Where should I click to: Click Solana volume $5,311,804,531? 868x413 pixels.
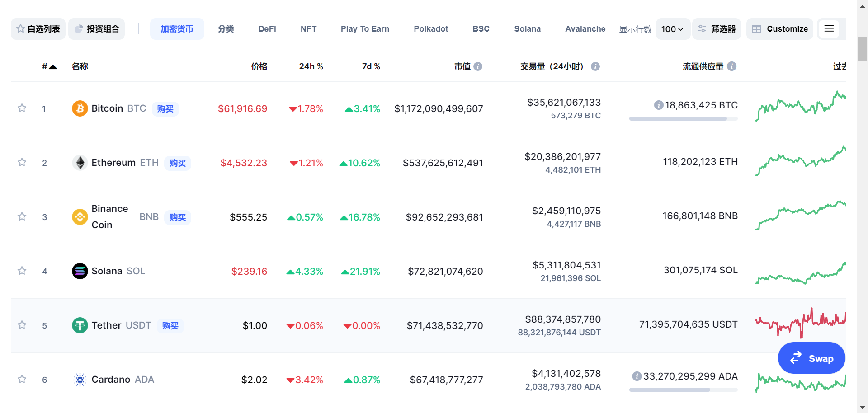pos(566,265)
